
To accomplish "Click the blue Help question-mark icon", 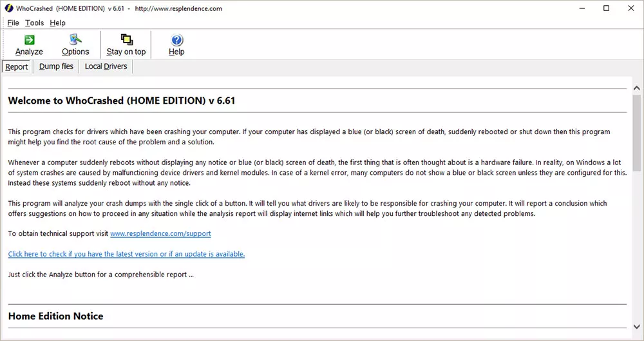I will pyautogui.click(x=176, y=40).
